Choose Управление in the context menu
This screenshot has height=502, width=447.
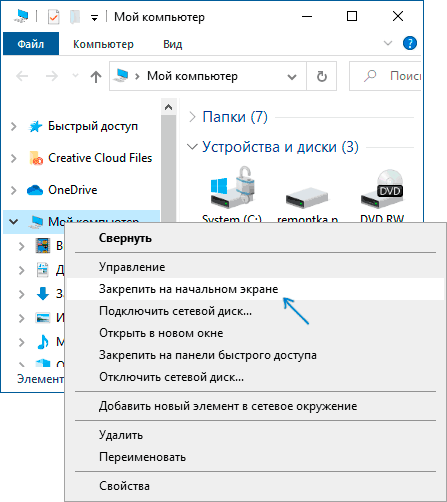pyautogui.click(x=255, y=267)
